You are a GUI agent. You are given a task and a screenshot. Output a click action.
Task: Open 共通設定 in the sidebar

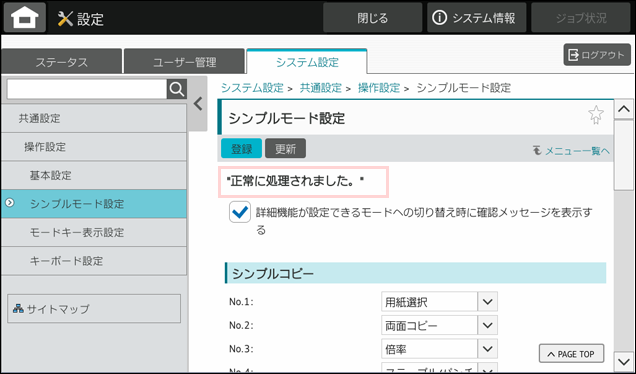coord(94,118)
